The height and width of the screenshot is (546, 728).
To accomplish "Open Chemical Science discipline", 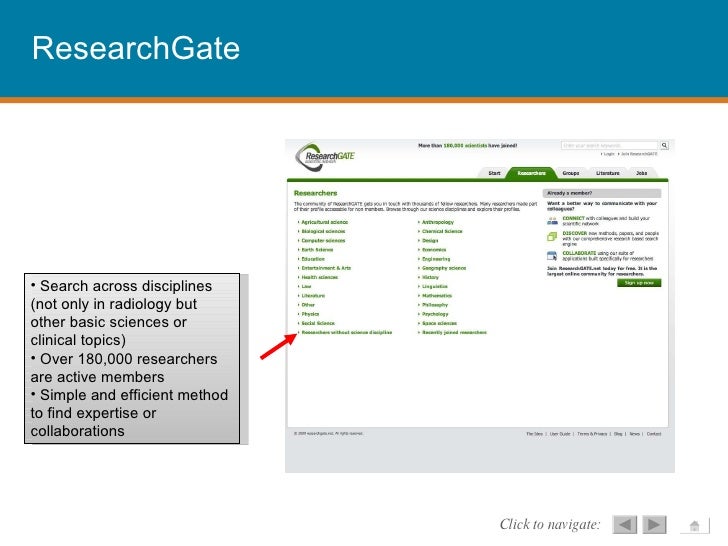I will (442, 231).
